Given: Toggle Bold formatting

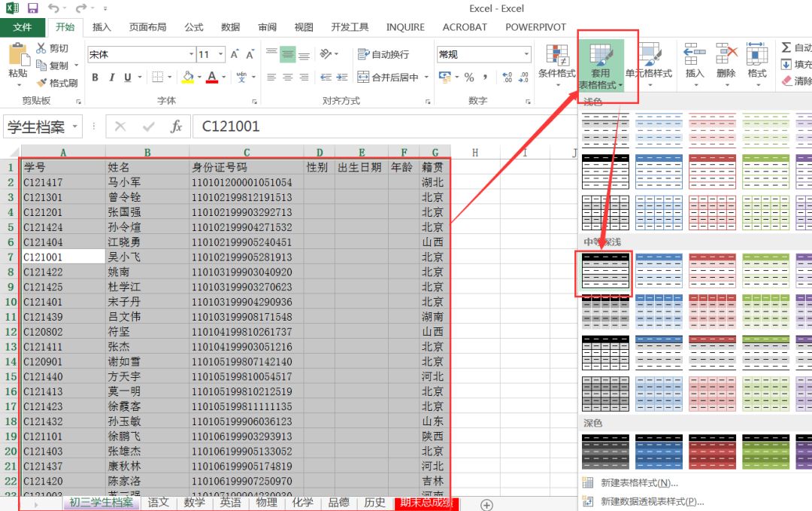Looking at the screenshot, I should (95, 78).
